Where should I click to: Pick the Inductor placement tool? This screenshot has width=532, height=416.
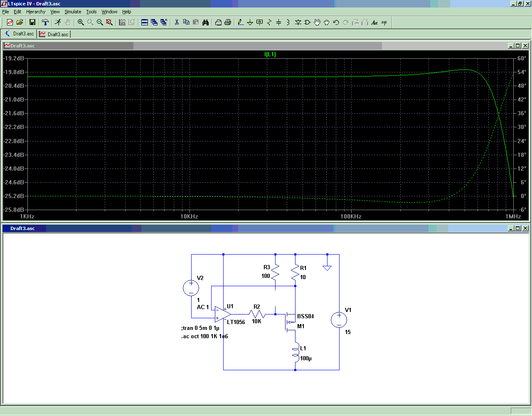click(x=288, y=22)
